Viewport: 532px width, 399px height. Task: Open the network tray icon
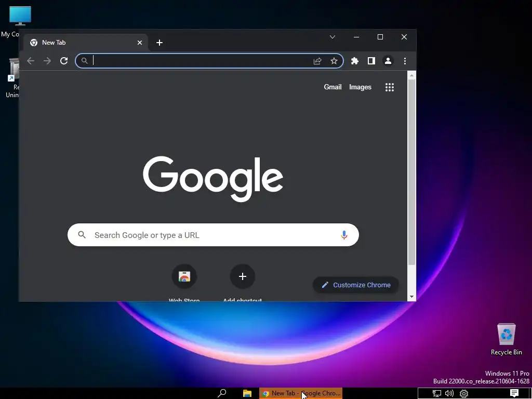point(436,394)
